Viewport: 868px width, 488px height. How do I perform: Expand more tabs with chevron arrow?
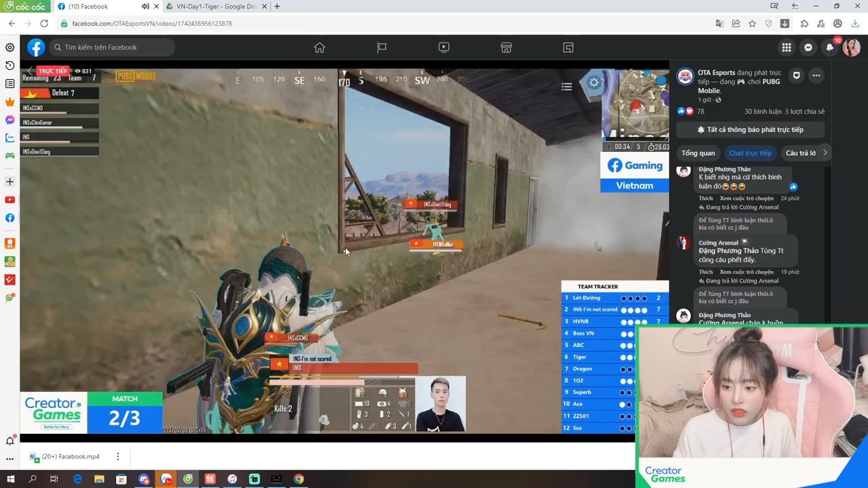click(825, 152)
